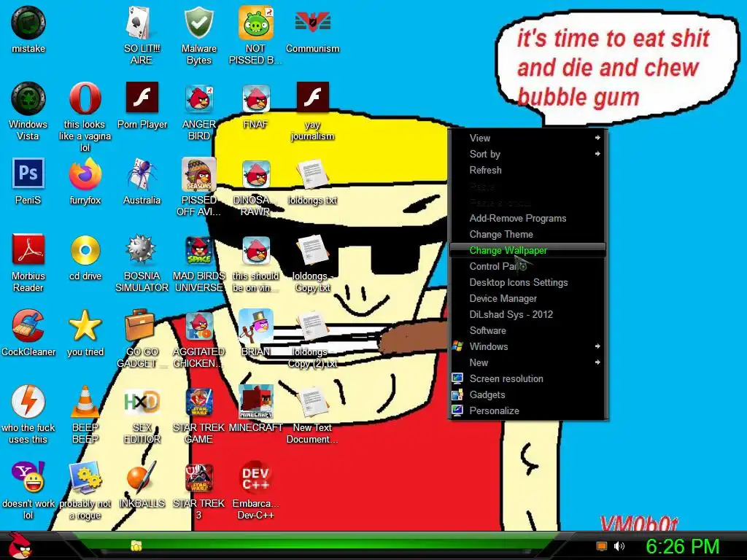Click the pinned folder icon on taskbar
Screen dimensions: 747x560
136,545
